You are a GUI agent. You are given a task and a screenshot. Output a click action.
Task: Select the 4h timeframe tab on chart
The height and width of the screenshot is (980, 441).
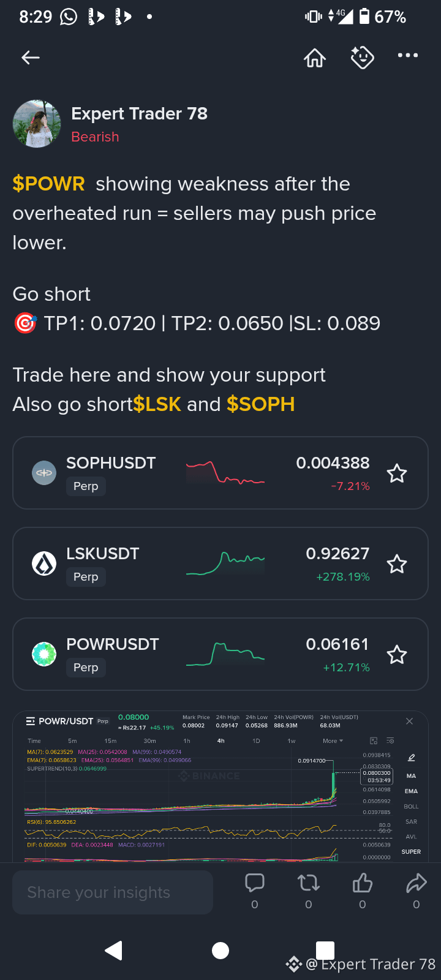[221, 741]
